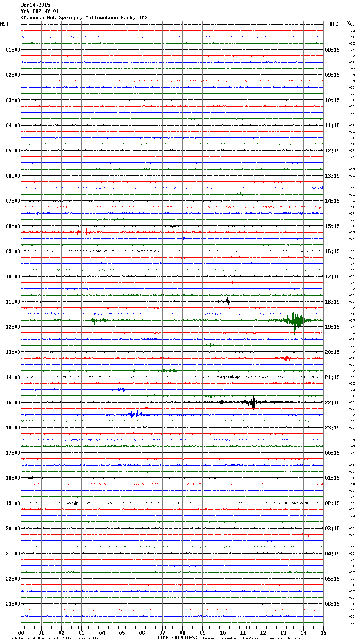Screen dimensions: 357x644
Task: Click the date label Jan14,2015
Action: tap(35, 5)
